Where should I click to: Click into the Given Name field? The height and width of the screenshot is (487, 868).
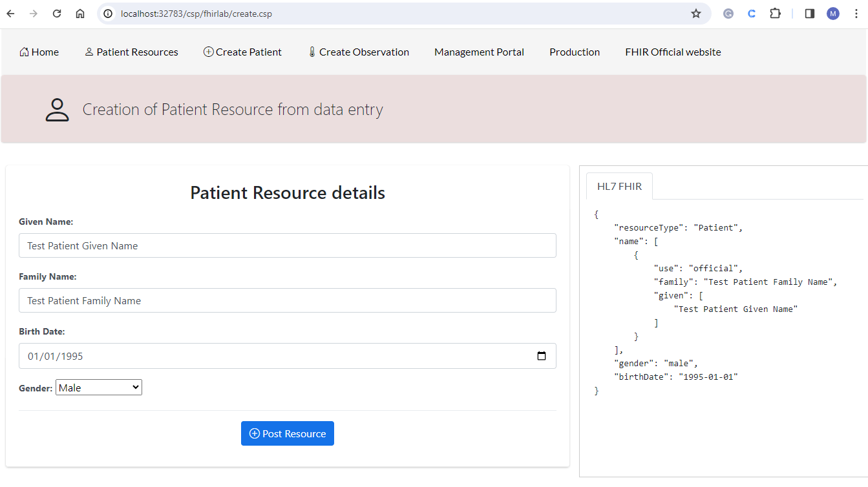point(288,245)
